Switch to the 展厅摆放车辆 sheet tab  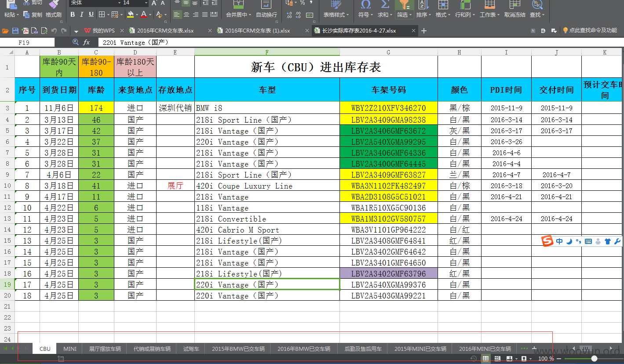105,349
